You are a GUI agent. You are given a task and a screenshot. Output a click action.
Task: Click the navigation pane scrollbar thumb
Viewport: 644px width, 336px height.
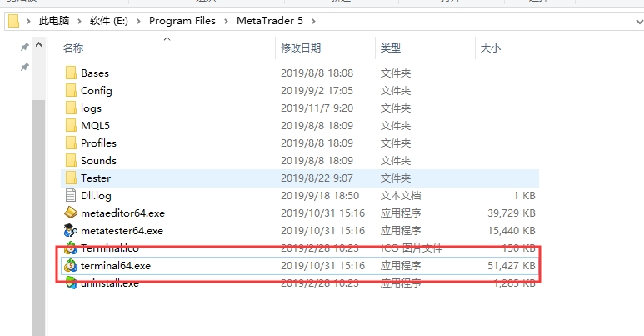point(38,217)
